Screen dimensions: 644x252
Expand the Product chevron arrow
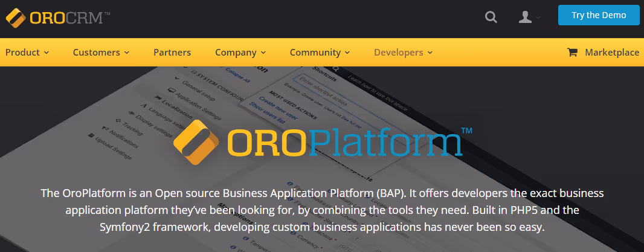pos(47,53)
